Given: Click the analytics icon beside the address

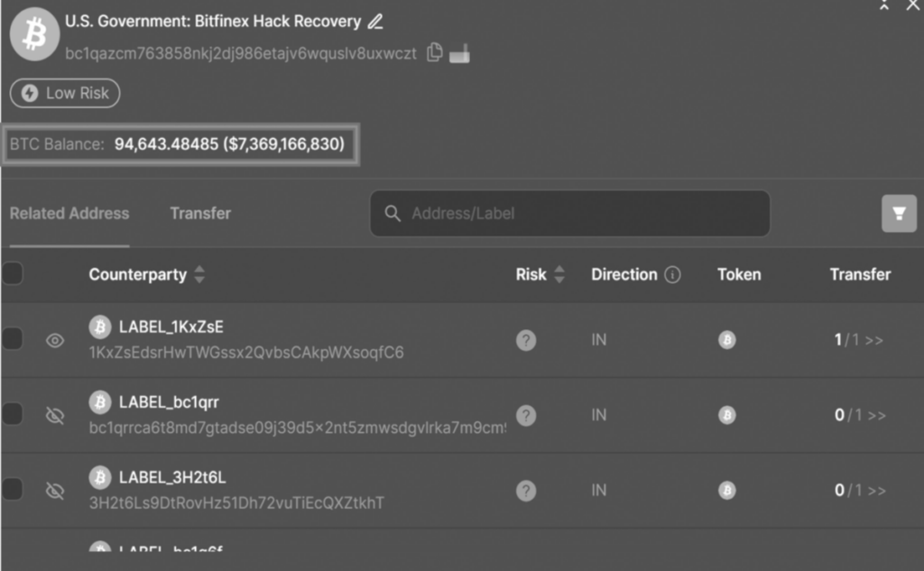Looking at the screenshot, I should click(459, 53).
